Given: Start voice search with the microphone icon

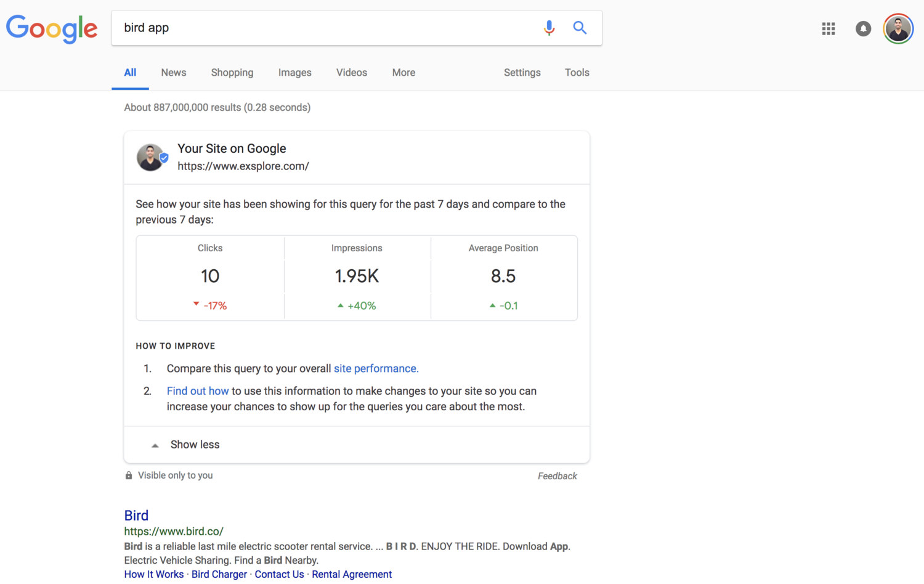Looking at the screenshot, I should [549, 28].
